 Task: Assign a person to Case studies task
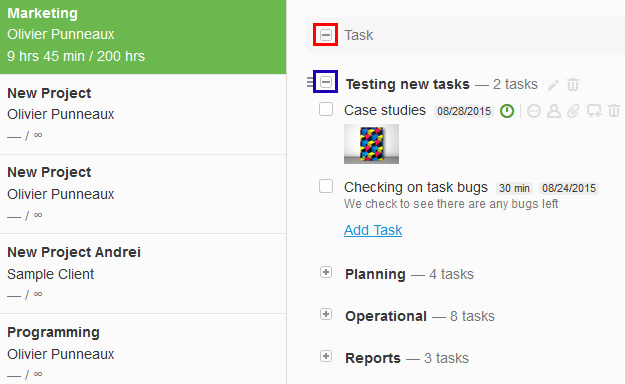(554, 111)
